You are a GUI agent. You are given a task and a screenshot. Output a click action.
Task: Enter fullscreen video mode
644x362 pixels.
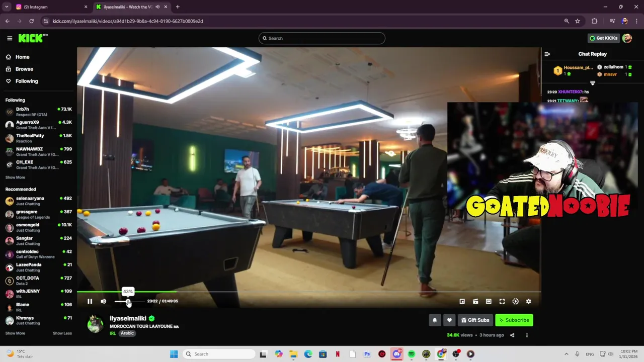502,301
